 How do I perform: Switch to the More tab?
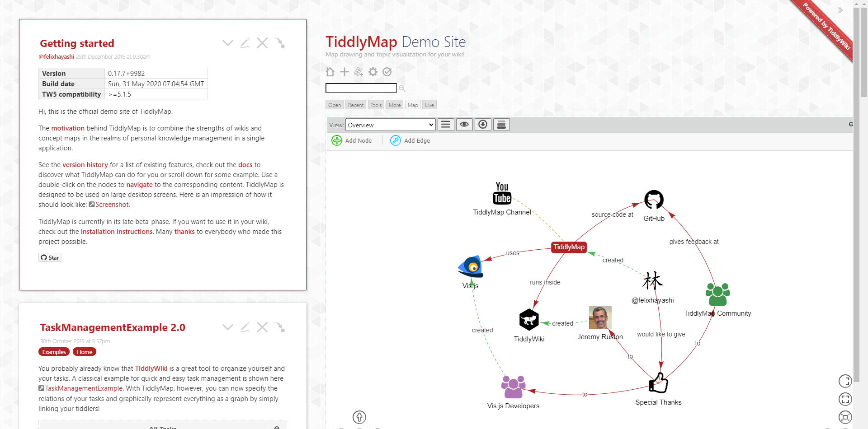tap(395, 105)
